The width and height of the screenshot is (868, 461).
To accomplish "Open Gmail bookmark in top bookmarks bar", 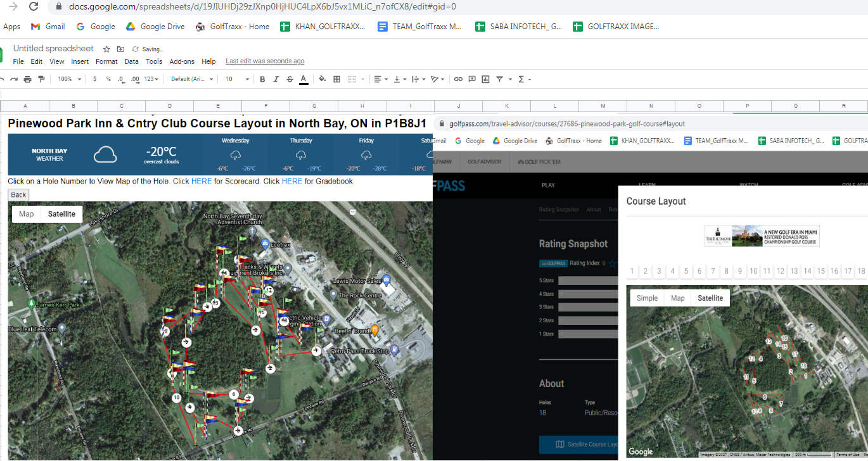I will coord(48,27).
